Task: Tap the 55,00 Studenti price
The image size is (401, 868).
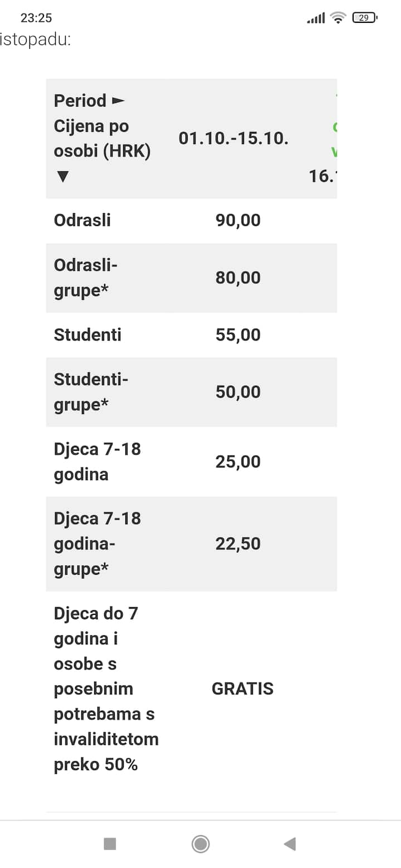Action: tap(238, 335)
